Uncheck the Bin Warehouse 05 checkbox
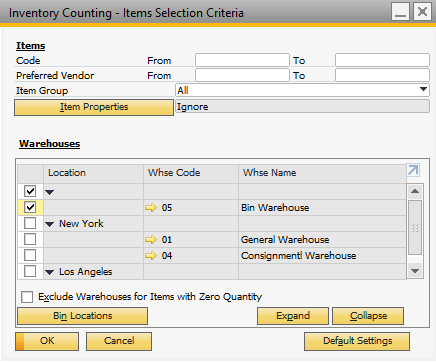436x362 pixels. [30, 207]
